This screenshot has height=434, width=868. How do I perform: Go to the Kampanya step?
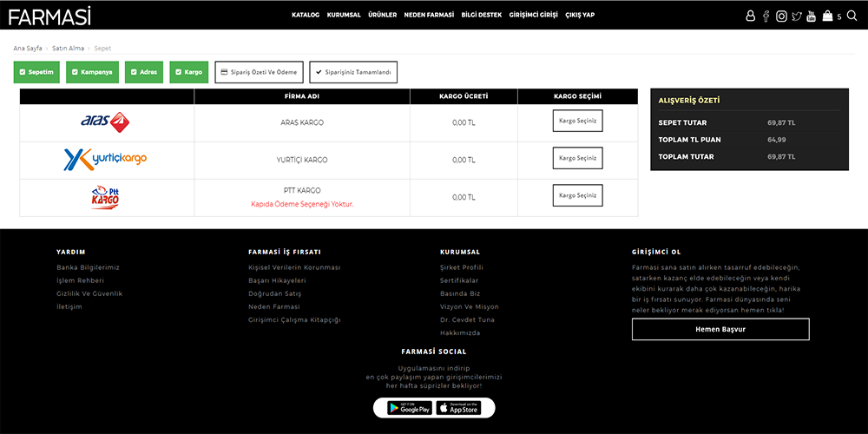coord(93,73)
